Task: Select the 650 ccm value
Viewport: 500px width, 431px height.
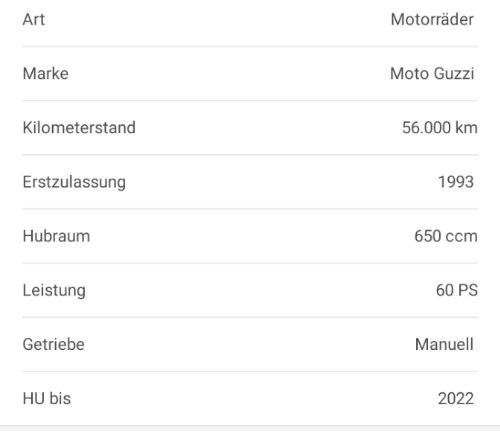Action: [446, 236]
